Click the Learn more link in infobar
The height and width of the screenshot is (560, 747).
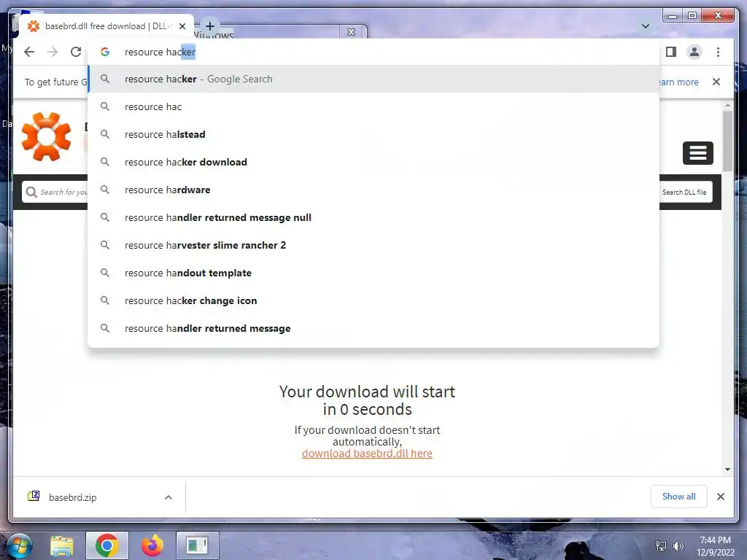coord(678,82)
